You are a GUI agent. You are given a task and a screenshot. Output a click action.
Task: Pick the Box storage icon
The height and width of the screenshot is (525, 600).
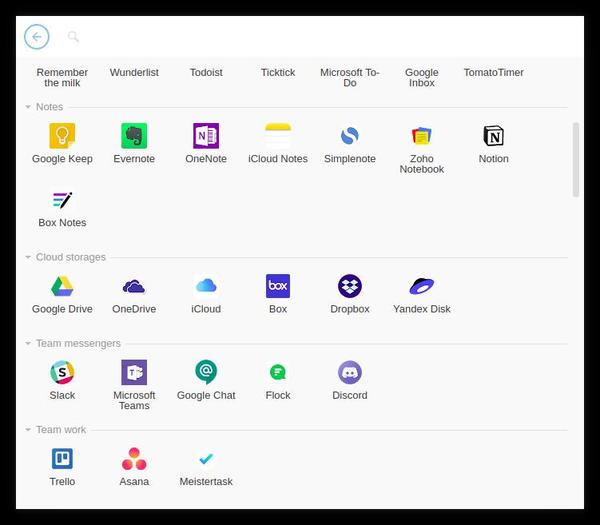[x=278, y=286]
